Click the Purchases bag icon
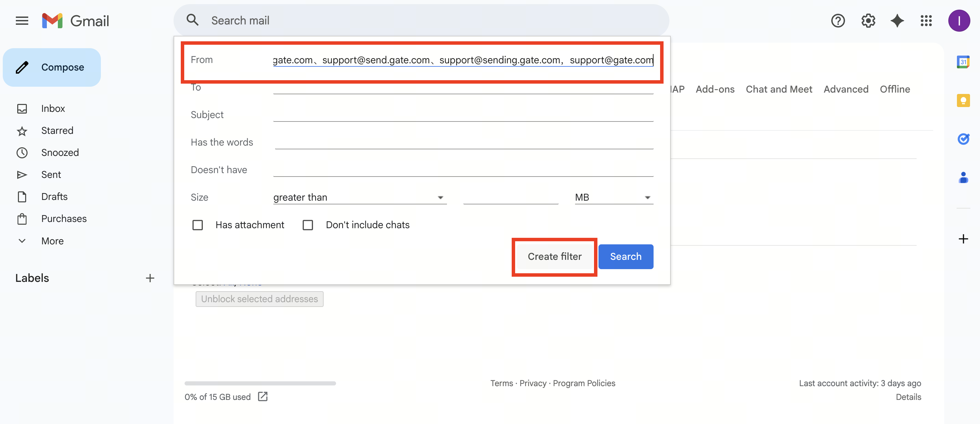Screen dimensions: 980x424 22,219
